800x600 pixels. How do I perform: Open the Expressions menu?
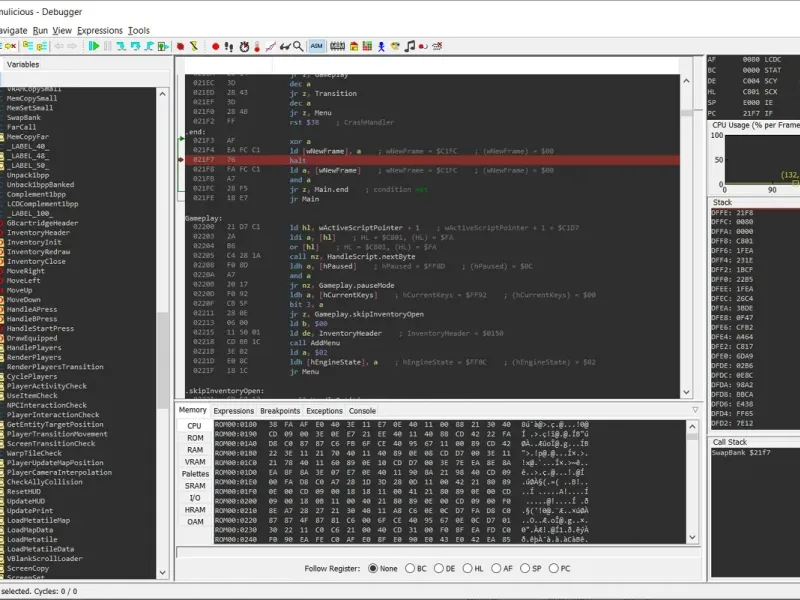[100, 31]
